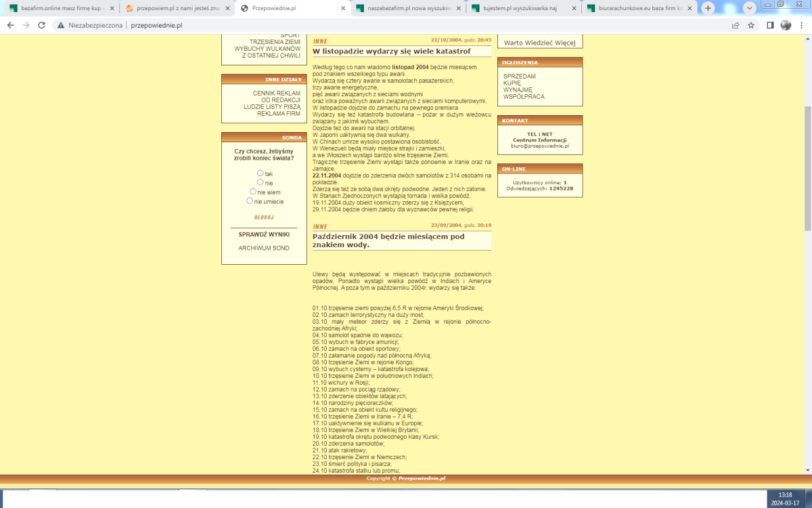The image size is (812, 508).
Task: Select the 'tak' radio option in poll
Action: click(x=261, y=173)
